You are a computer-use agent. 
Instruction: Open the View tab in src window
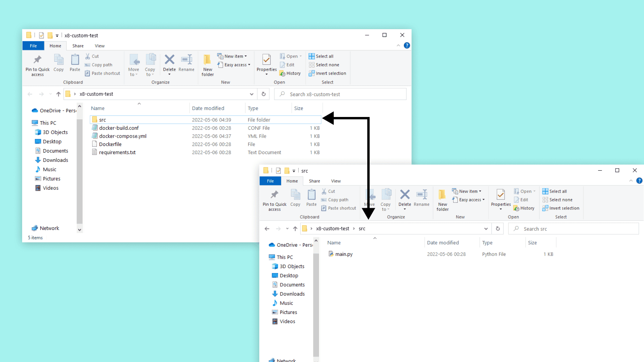(336, 181)
